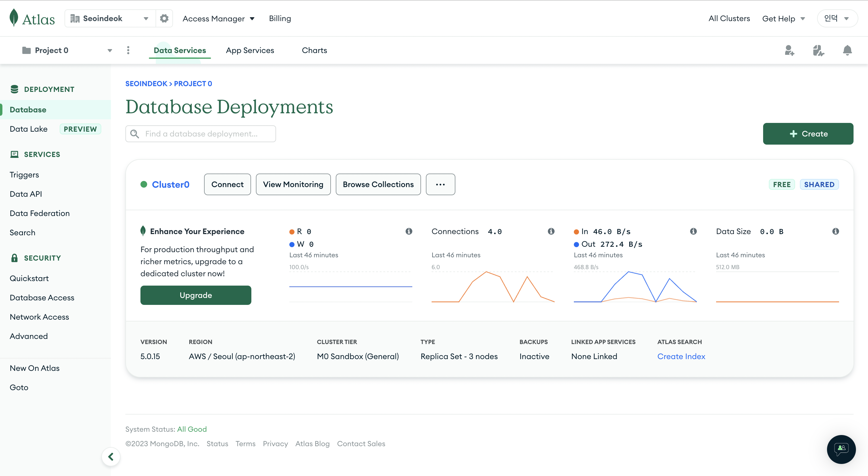The width and height of the screenshot is (868, 476).
Task: Open the Status footer link
Action: click(217, 443)
